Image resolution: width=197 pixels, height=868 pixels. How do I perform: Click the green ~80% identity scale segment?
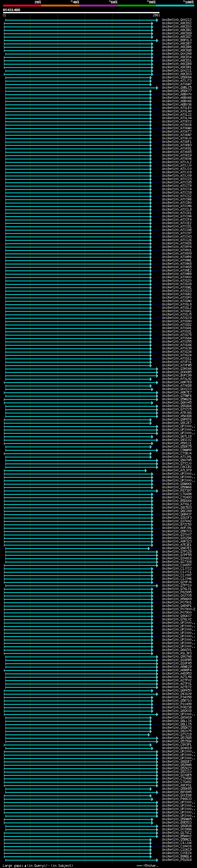[x=136, y=6]
